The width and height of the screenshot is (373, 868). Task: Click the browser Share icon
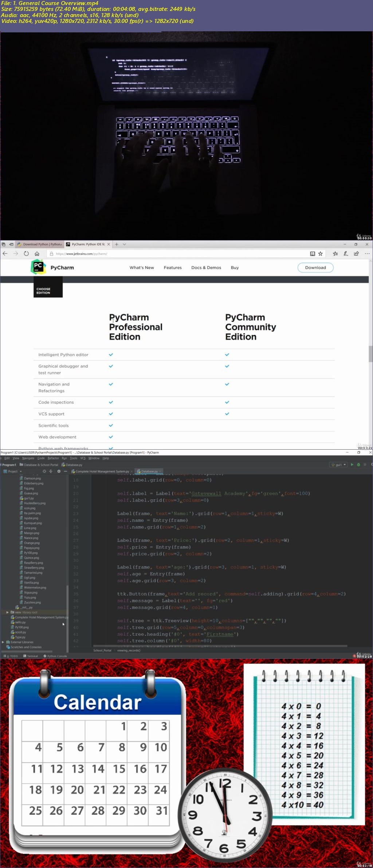356,254
